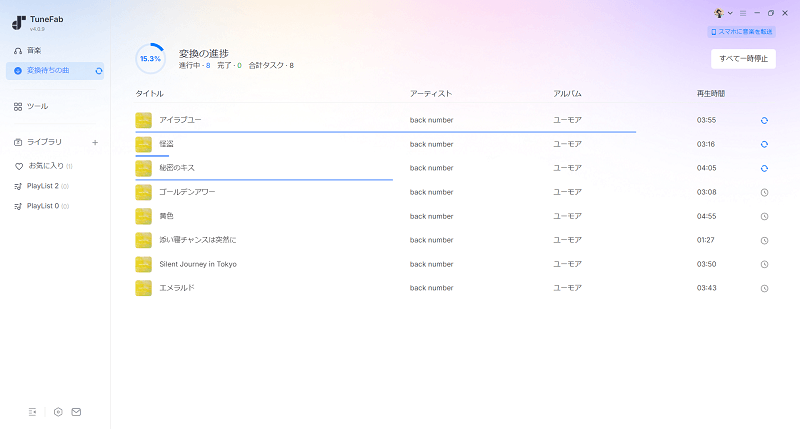Click album thumbnail of ゴールデンアワー

coord(143,192)
